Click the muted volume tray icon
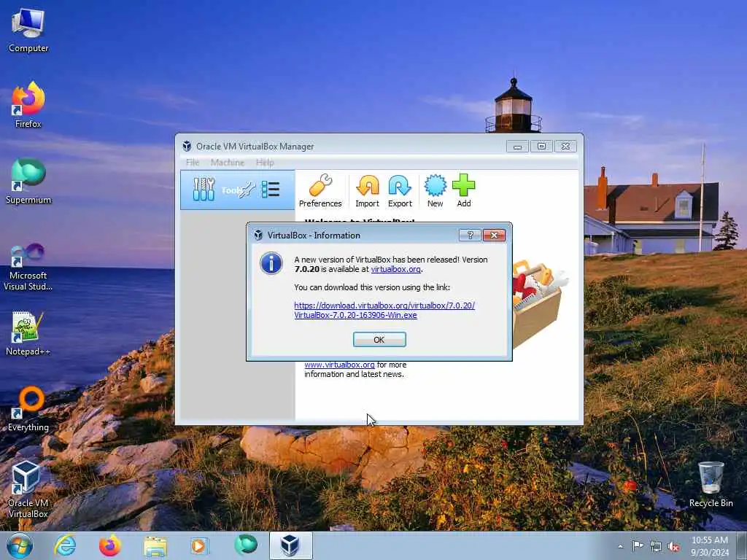The image size is (747, 560). pyautogui.click(x=673, y=547)
